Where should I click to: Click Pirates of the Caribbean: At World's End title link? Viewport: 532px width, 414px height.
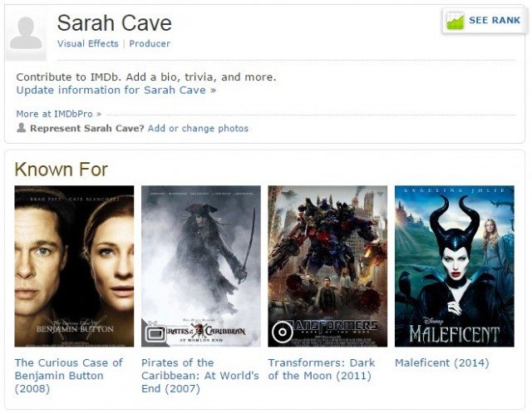200,376
